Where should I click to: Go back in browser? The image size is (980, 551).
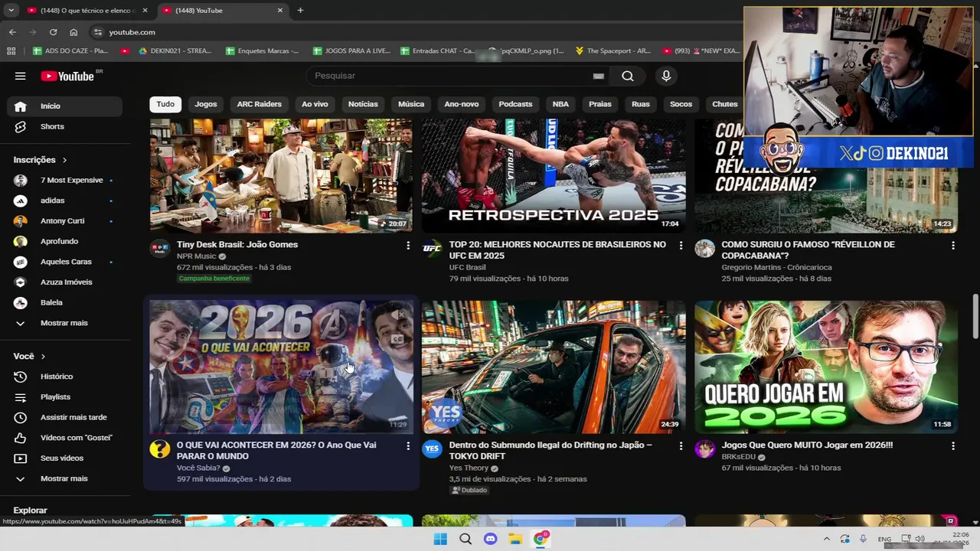pyautogui.click(x=12, y=32)
